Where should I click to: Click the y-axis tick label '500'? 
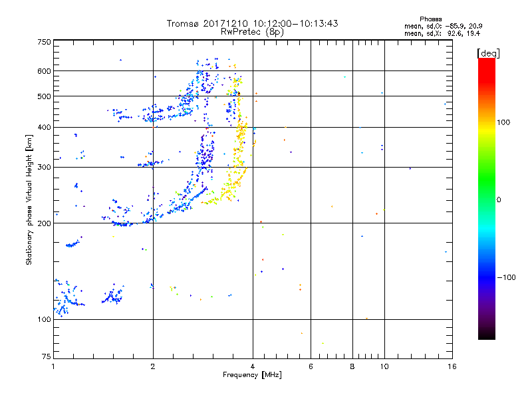45,96
